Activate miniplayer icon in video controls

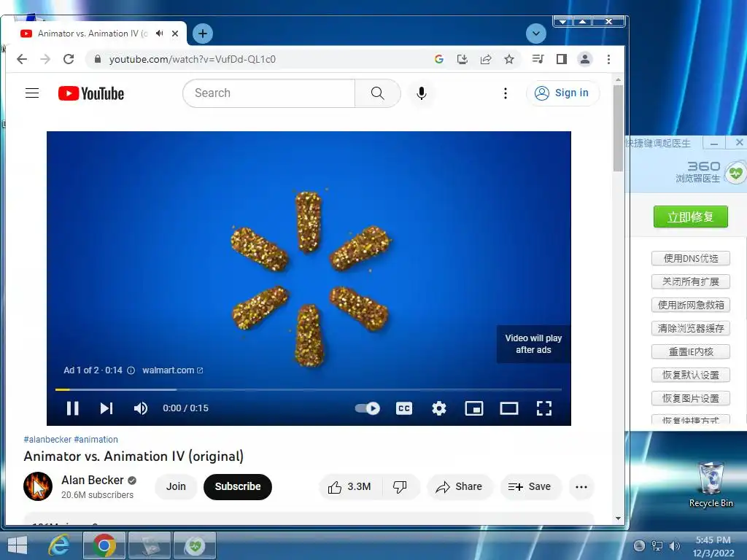(x=474, y=408)
